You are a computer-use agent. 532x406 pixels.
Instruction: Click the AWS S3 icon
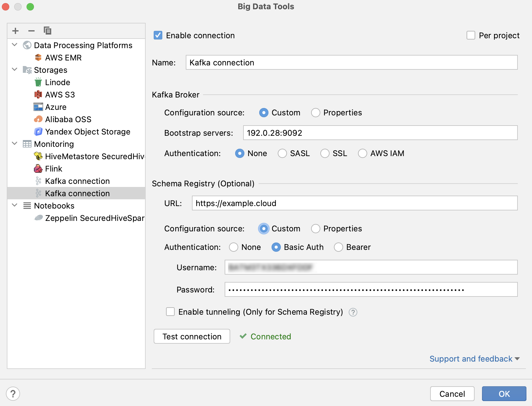tap(38, 95)
